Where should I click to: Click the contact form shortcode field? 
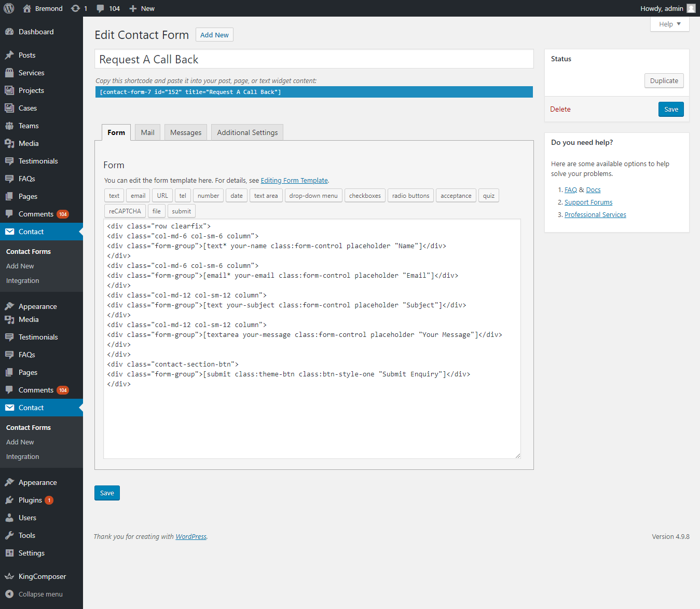tap(314, 92)
